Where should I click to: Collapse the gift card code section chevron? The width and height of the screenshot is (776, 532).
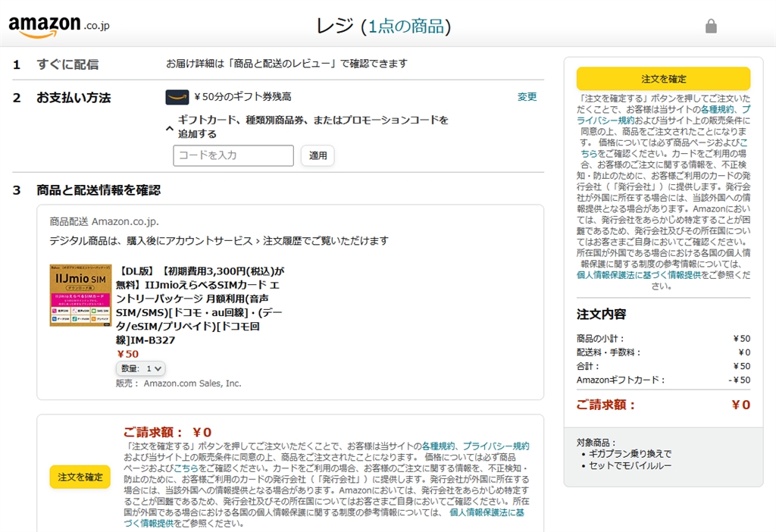click(169, 128)
